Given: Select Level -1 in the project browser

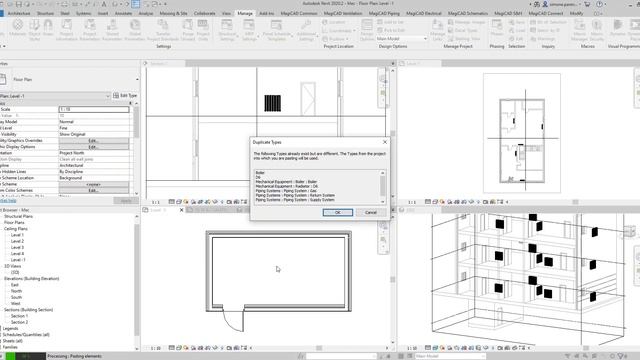Looking at the screenshot, I should coord(18,260).
